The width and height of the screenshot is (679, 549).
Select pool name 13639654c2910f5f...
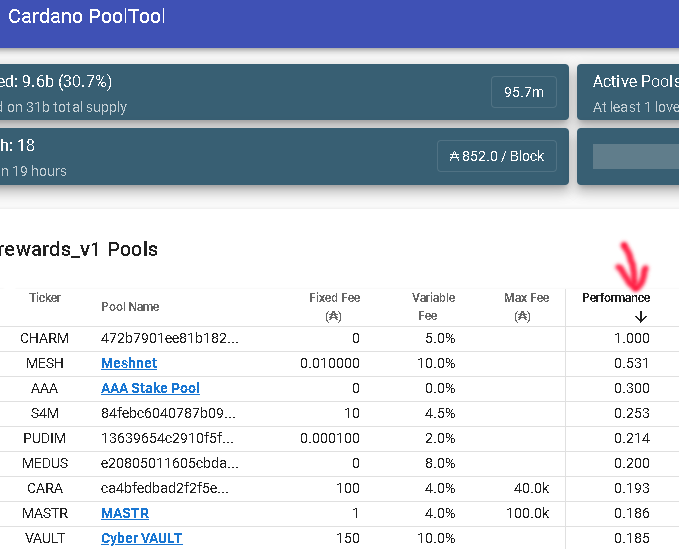click(x=167, y=439)
